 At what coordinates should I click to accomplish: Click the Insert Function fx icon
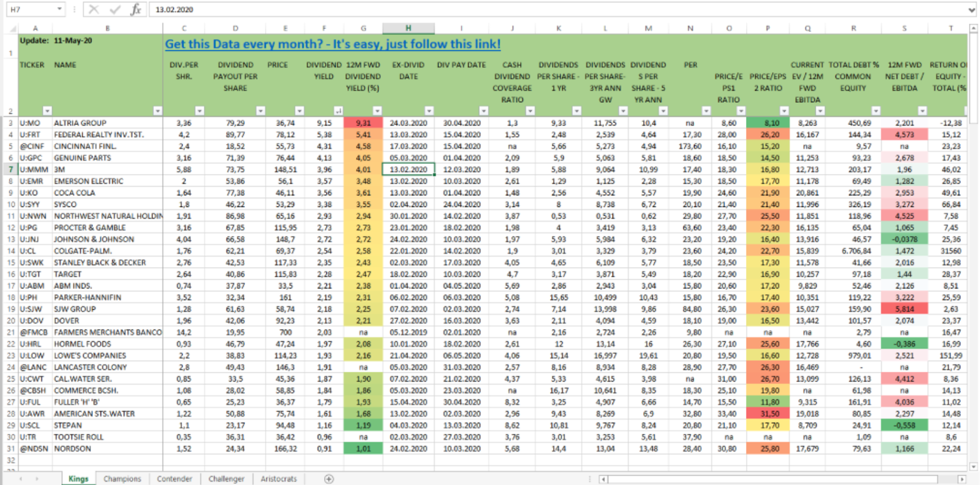[x=135, y=9]
